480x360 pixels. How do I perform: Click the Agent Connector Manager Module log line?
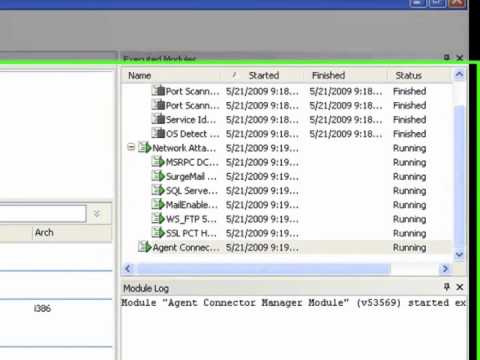(x=293, y=303)
